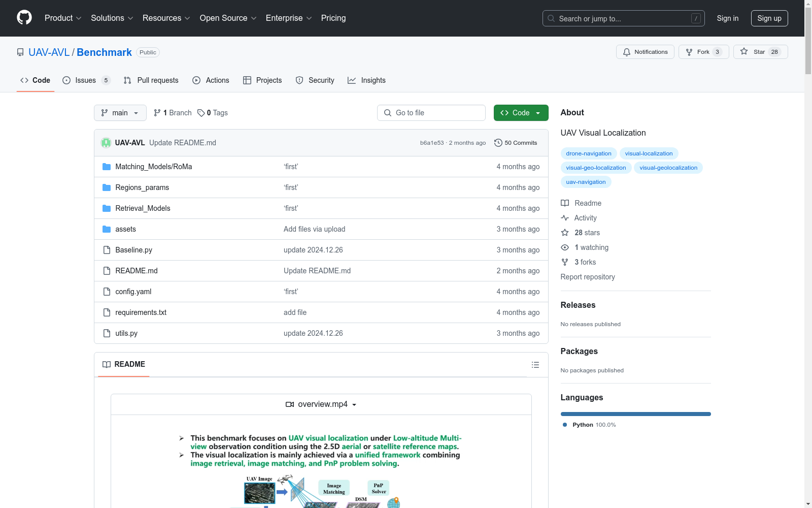This screenshot has width=812, height=508.
Task: Open the overview.mp4 video dropdown
Action: (x=321, y=404)
